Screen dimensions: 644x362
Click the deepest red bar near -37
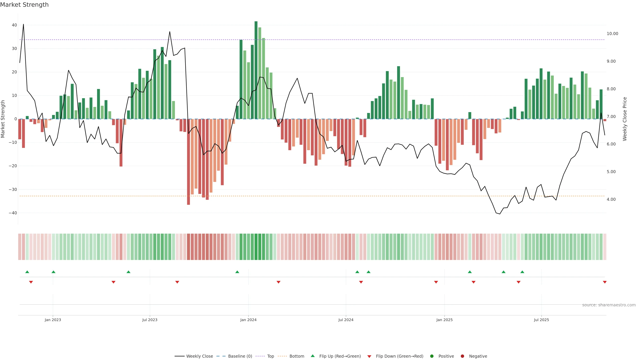pyautogui.click(x=189, y=162)
